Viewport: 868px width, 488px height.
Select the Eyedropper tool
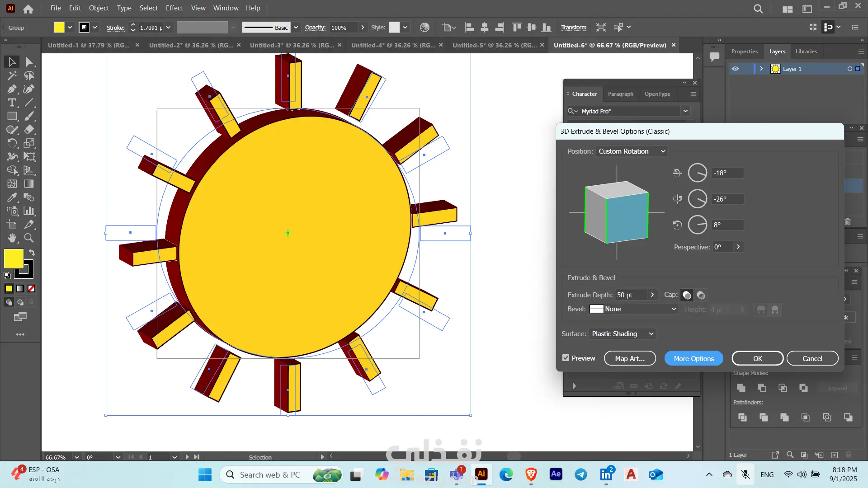pyautogui.click(x=12, y=197)
